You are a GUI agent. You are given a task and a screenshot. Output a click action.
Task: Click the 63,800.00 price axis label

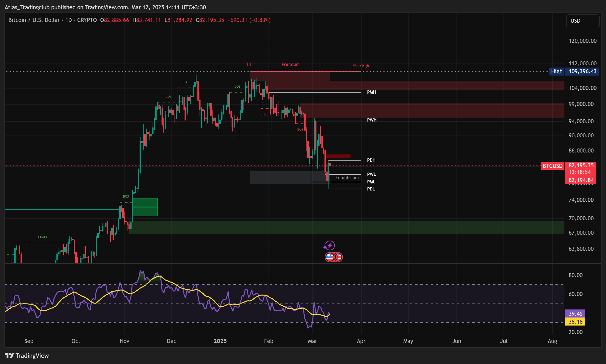pos(581,249)
